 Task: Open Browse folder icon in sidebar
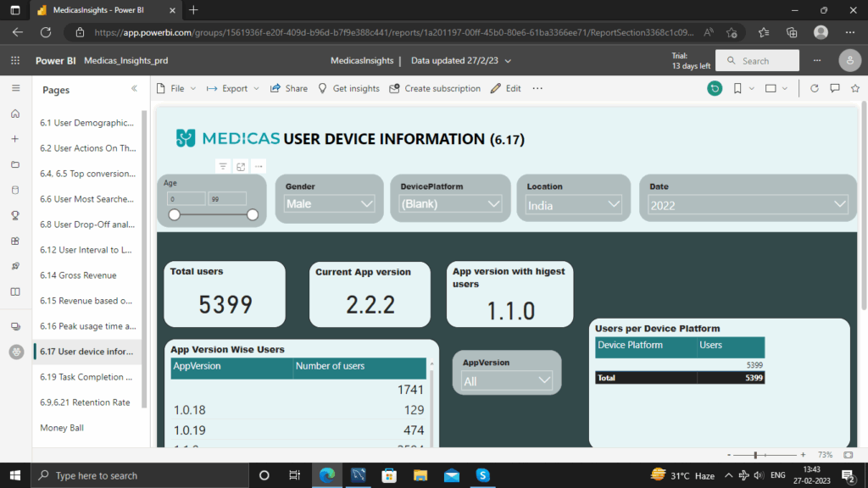point(15,164)
